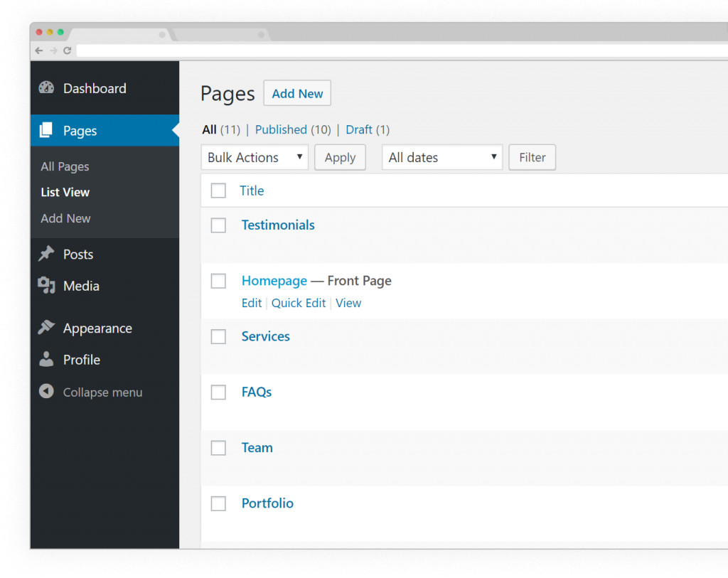This screenshot has height=578, width=728.
Task: Tick the FAQs page checkbox
Action: (x=218, y=392)
